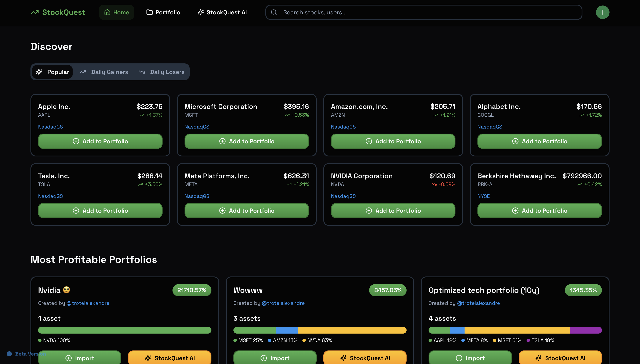Open @trotelalexandre link on Nvidia portfolio
The height and width of the screenshot is (364, 640).
tap(88, 303)
